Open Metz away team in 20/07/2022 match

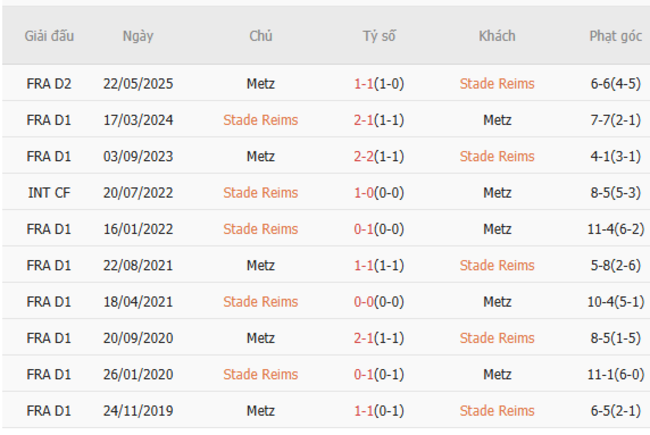(497, 193)
